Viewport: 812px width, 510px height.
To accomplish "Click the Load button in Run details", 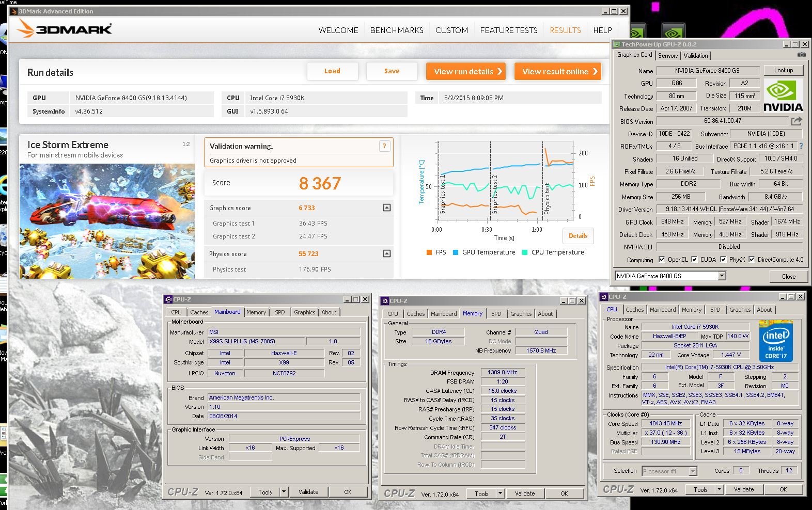I will (332, 71).
